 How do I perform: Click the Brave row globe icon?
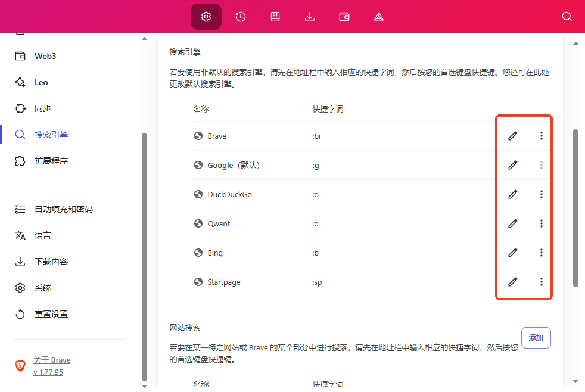coord(198,136)
